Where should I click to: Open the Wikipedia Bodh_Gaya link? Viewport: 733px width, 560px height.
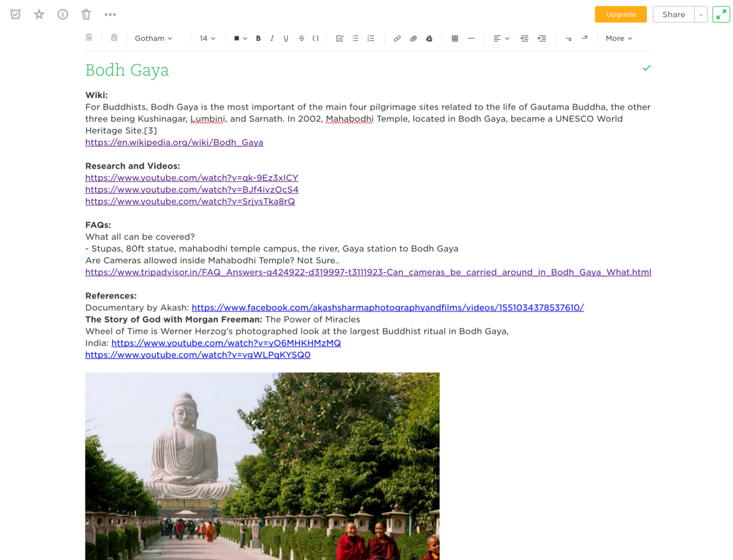tap(174, 142)
